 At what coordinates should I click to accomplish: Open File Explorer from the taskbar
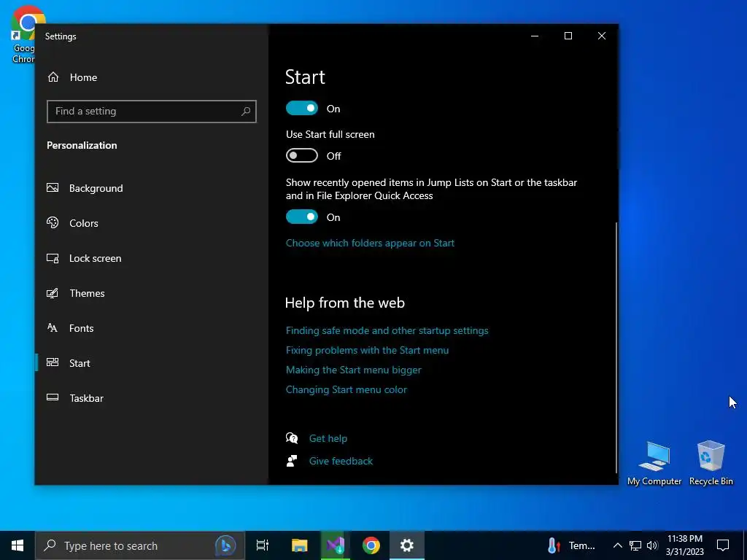[300, 545]
